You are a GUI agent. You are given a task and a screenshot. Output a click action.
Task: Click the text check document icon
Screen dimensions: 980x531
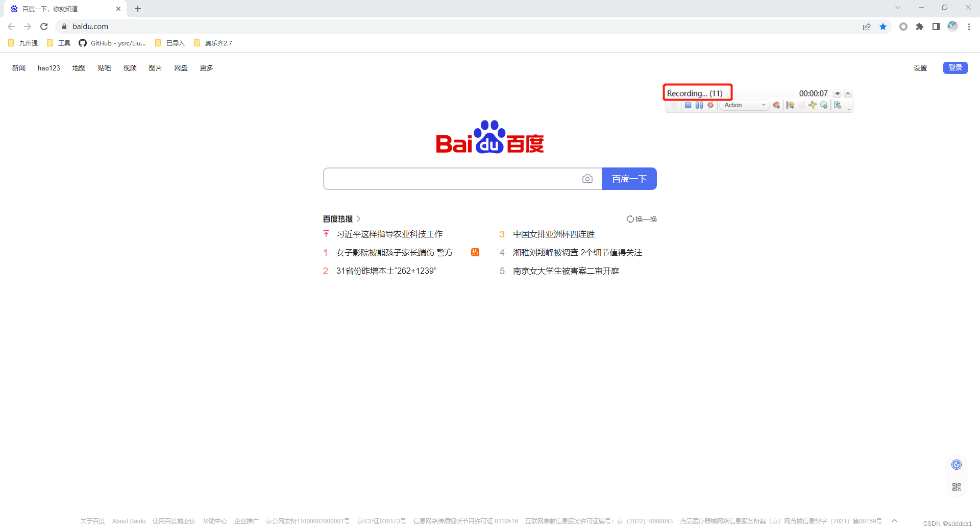(837, 105)
